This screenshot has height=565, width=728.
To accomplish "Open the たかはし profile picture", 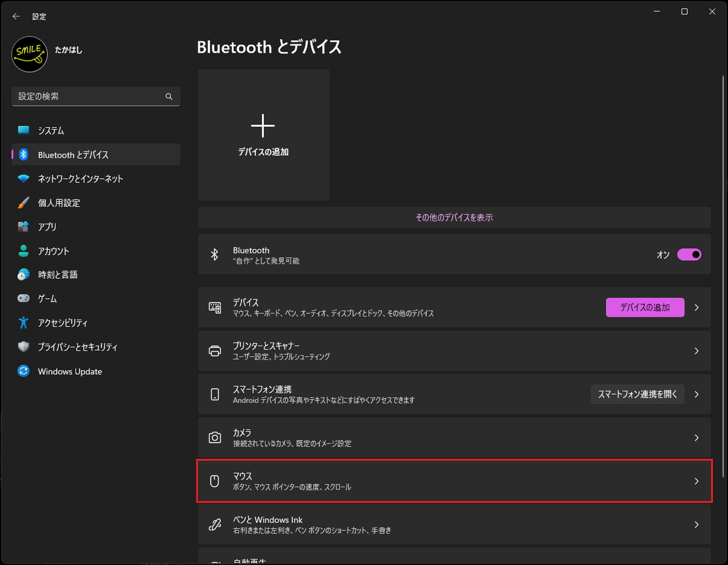I will 30,55.
